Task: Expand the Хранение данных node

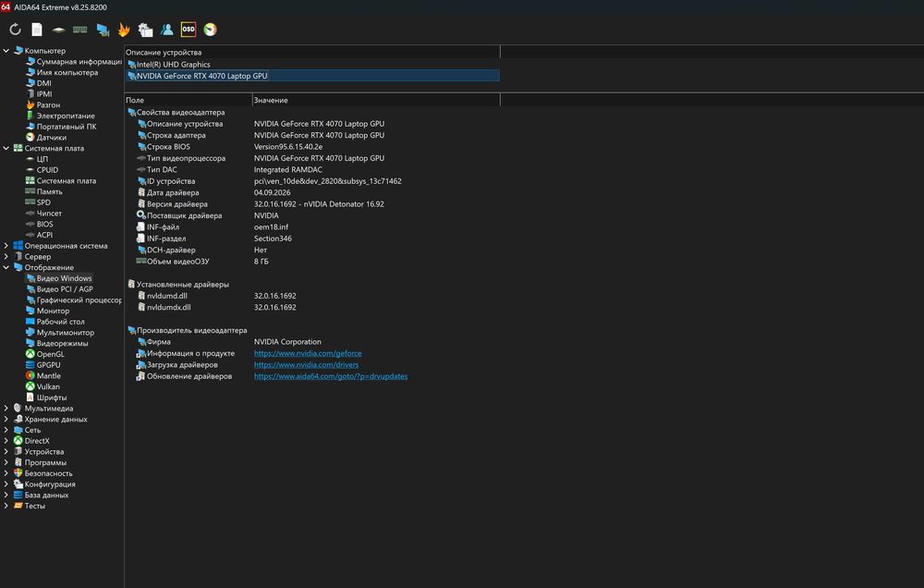Action: pos(6,420)
